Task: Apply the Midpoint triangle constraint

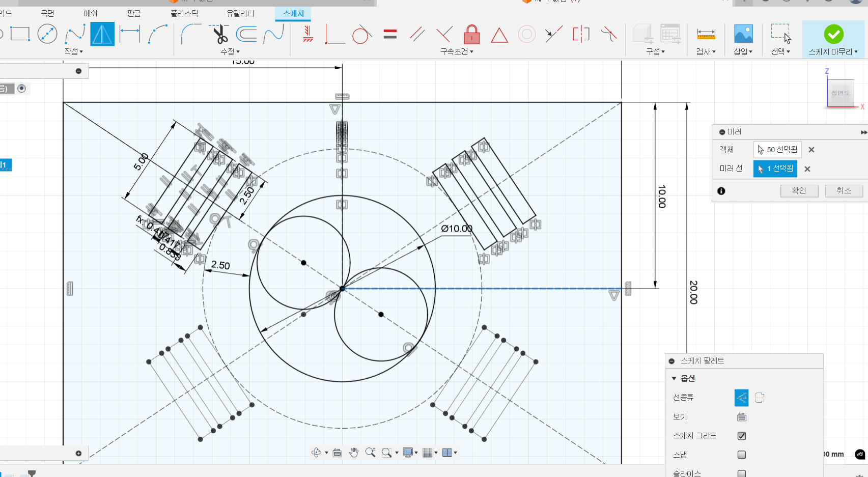Action: pos(499,35)
